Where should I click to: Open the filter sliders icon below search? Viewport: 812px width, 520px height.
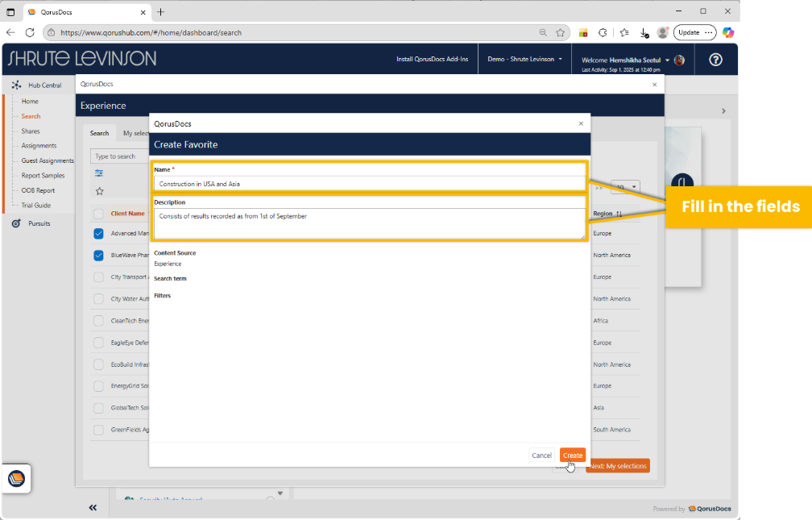tap(99, 173)
